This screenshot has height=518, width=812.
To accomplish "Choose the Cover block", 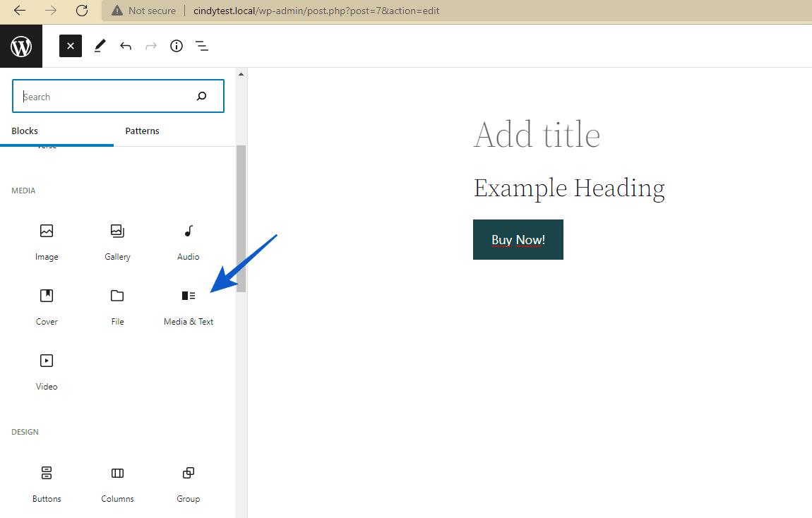I will pyautogui.click(x=47, y=305).
